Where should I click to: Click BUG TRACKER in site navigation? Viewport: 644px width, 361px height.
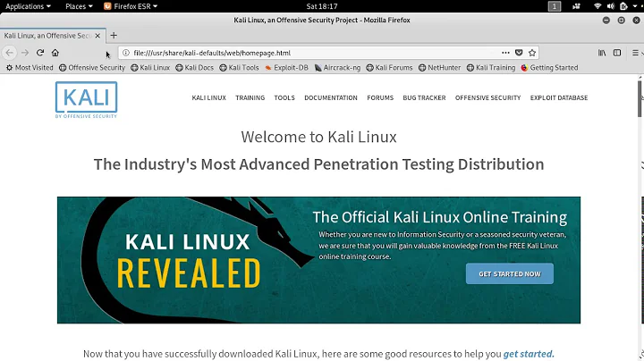tap(424, 97)
